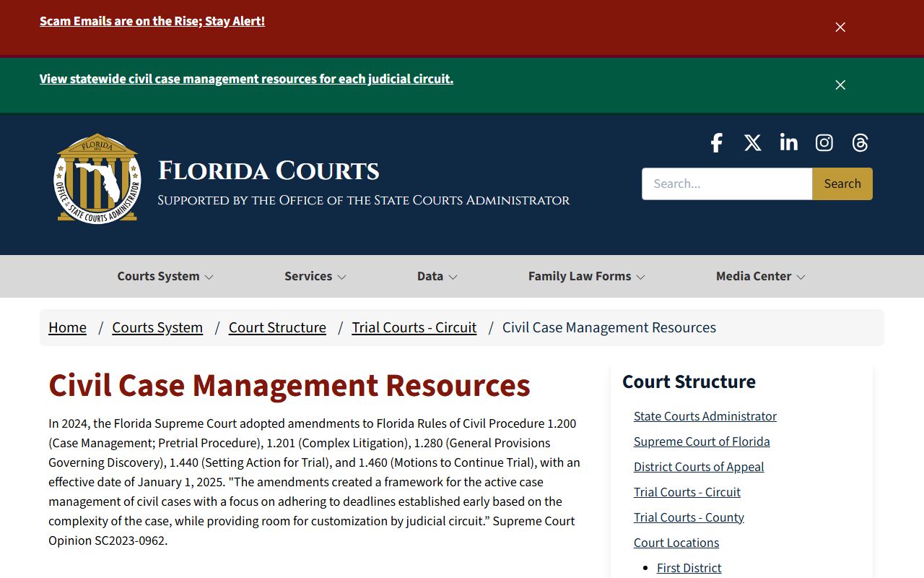Expand the Media Center menu

(x=761, y=276)
